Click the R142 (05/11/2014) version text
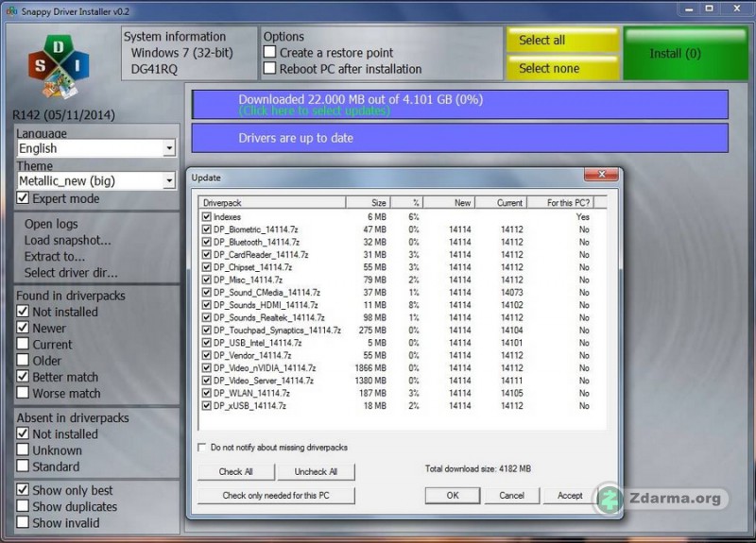The width and height of the screenshot is (756, 543). pos(63,115)
